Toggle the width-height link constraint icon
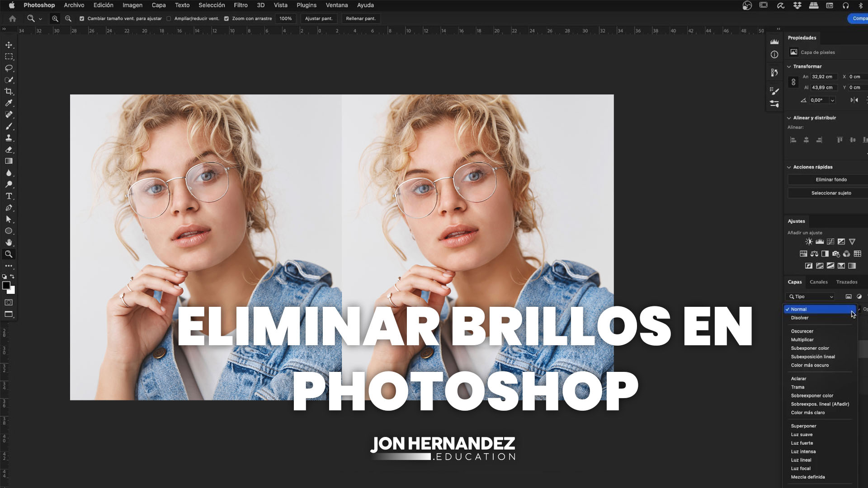 click(x=793, y=82)
